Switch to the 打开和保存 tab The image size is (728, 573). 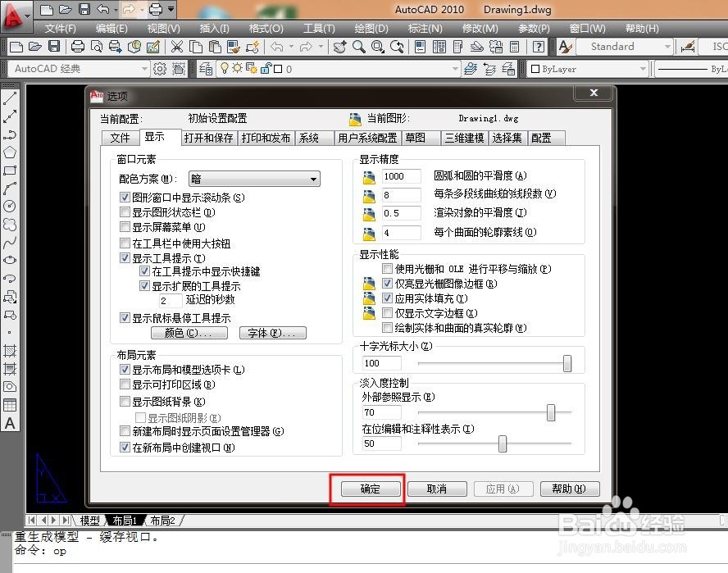coord(208,138)
